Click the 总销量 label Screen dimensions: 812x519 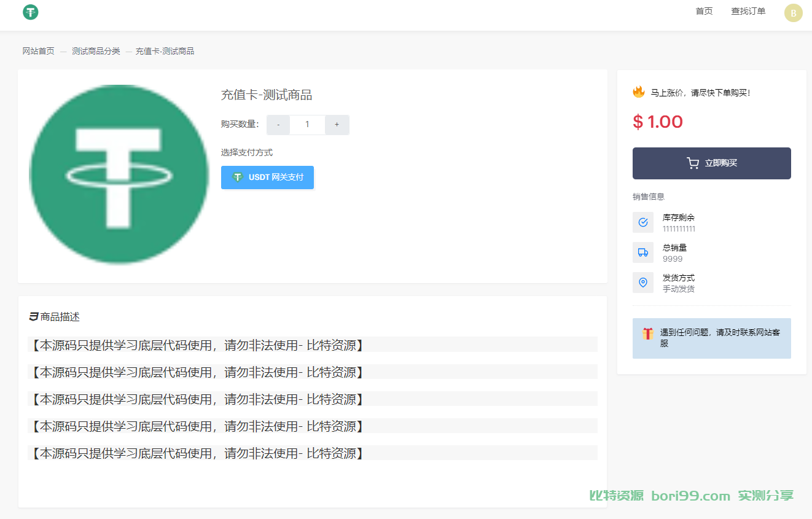tap(675, 248)
